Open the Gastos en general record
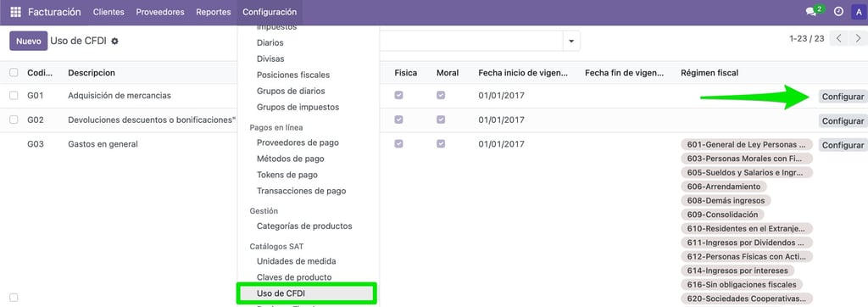This screenshot has height=307, width=868. click(x=103, y=144)
